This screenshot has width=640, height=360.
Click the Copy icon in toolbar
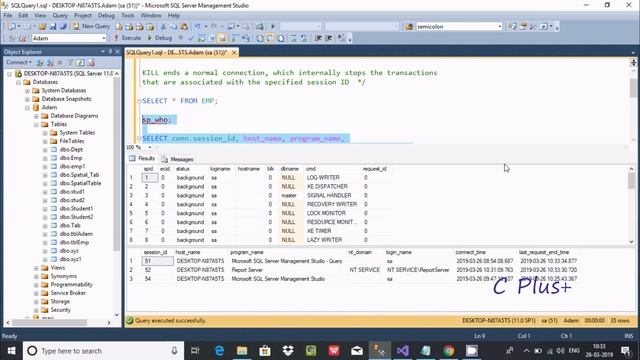coord(173,27)
